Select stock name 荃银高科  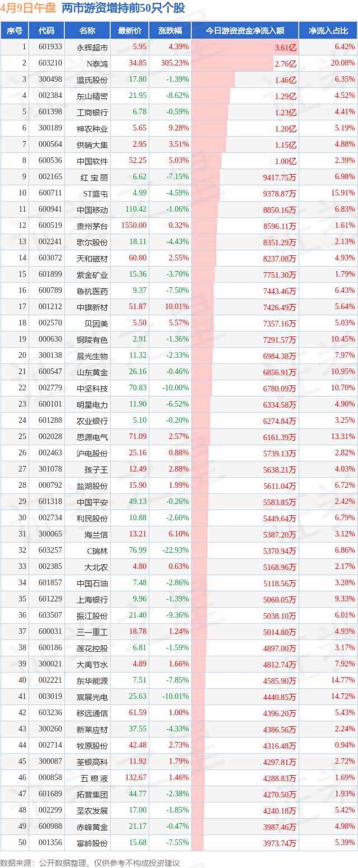[92, 762]
